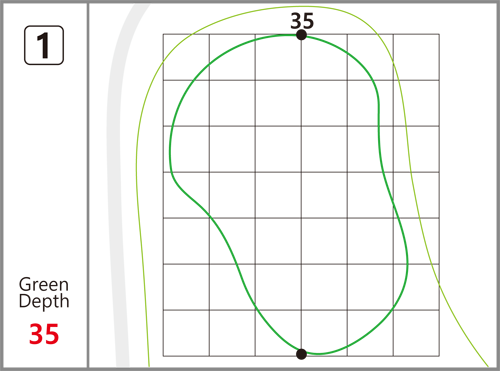Select the top-left cell of the grid
Screen dimensions: 500x371
pos(186,57)
